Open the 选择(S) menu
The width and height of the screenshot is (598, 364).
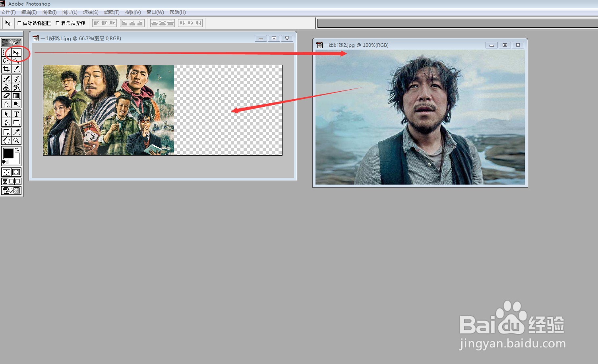(x=91, y=12)
